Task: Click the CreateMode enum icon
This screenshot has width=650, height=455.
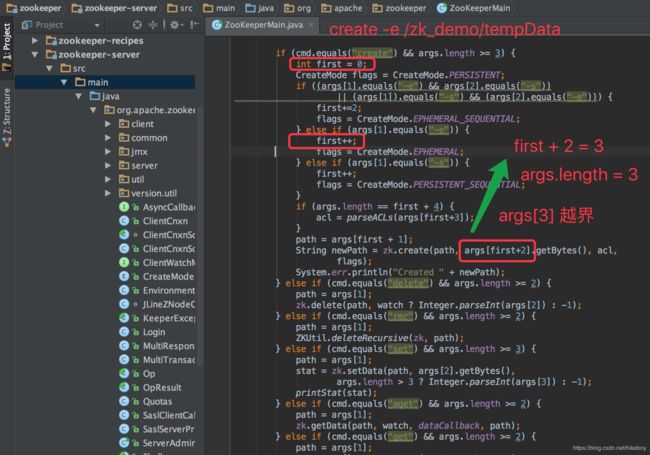Action: coord(124,276)
